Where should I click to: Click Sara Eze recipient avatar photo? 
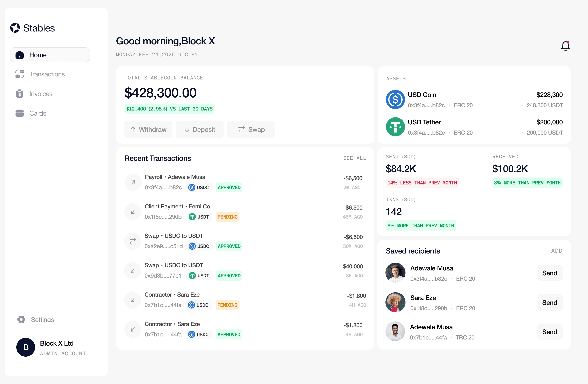(395, 303)
